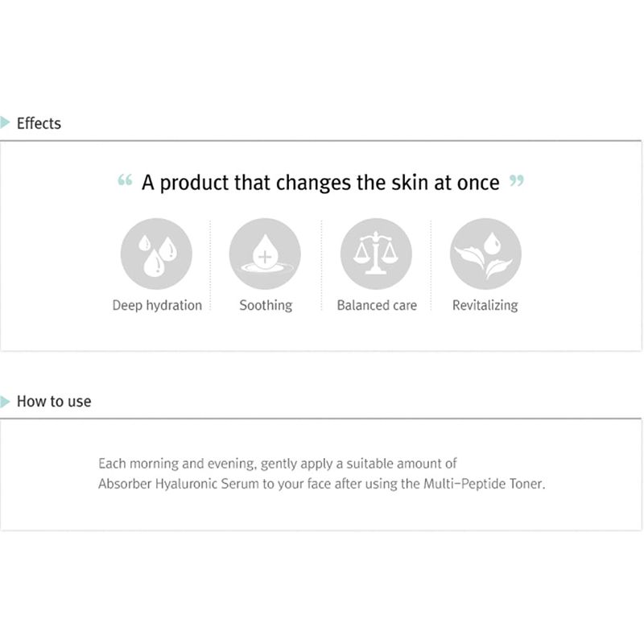Select the How to use section heading
644x644 pixels.
tap(54, 401)
